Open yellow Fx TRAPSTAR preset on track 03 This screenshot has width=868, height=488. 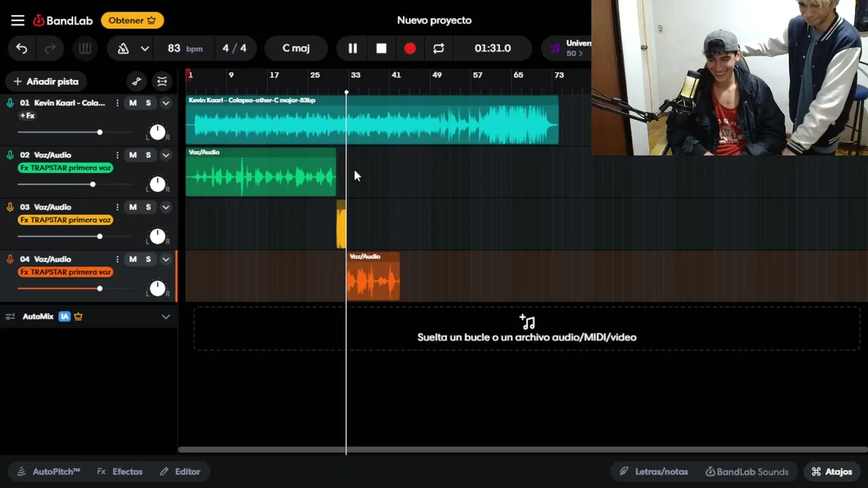pos(66,220)
